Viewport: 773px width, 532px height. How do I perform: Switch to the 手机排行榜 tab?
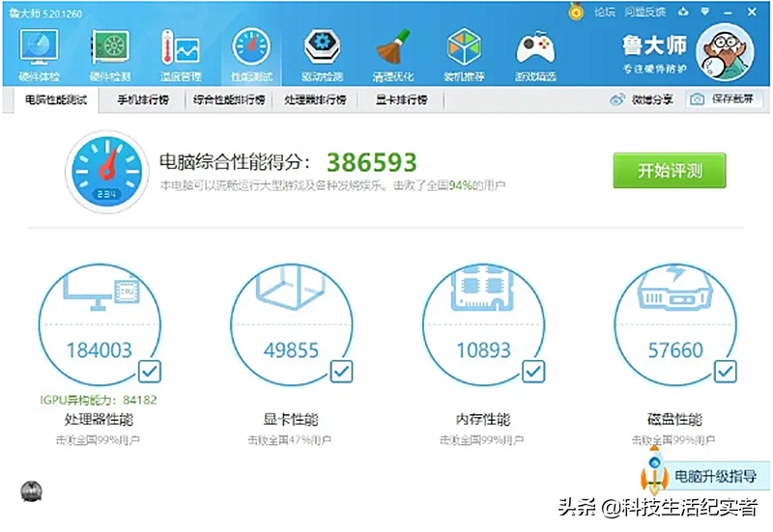coord(143,99)
